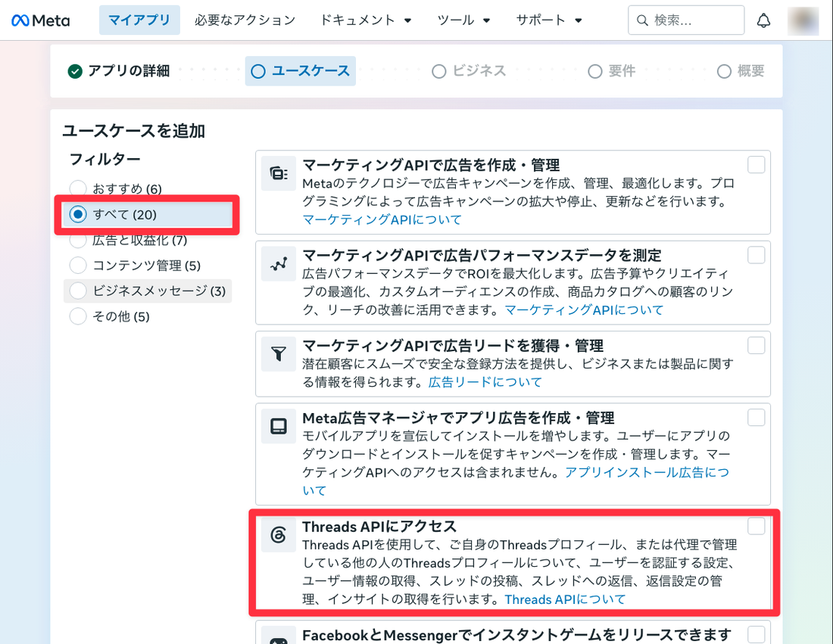Click the FacebookとMessengerでインスタントゲーム card title

coord(517,635)
